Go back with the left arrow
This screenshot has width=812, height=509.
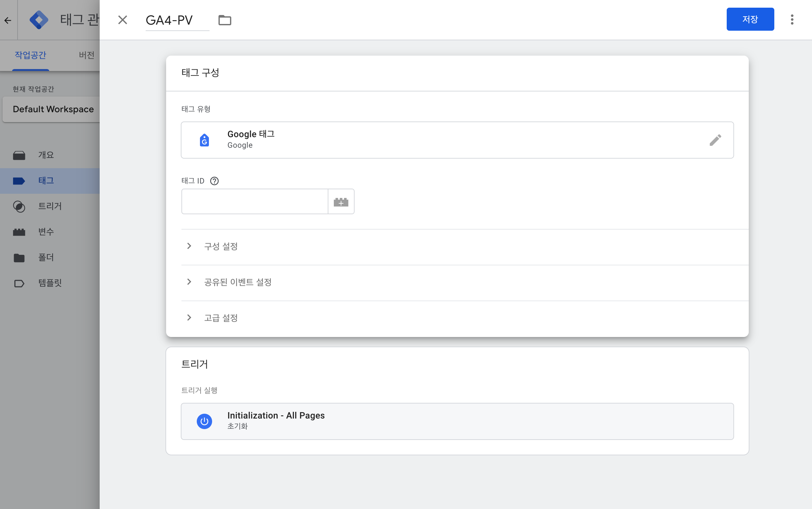[x=8, y=20]
